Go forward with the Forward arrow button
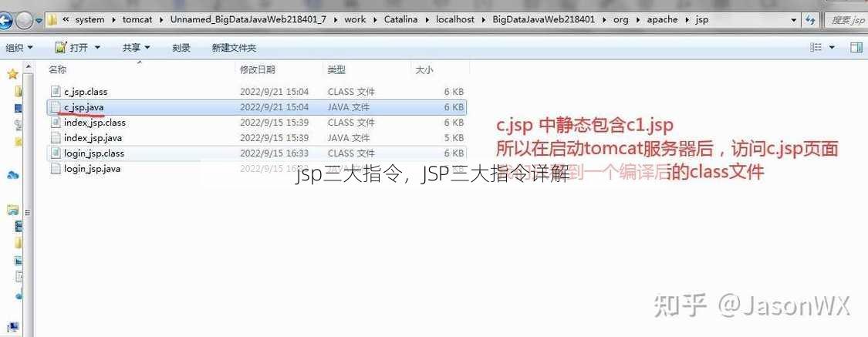This screenshot has width=868, height=337. point(24,21)
